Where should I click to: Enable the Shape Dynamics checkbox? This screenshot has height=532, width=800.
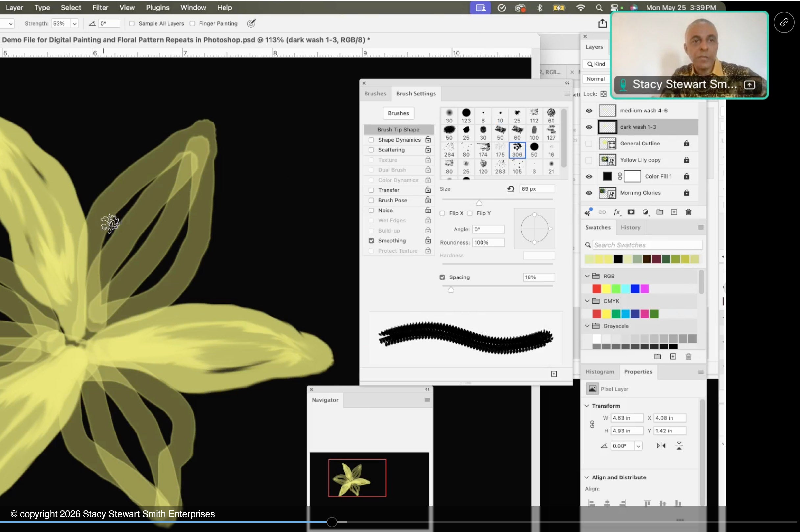point(371,140)
